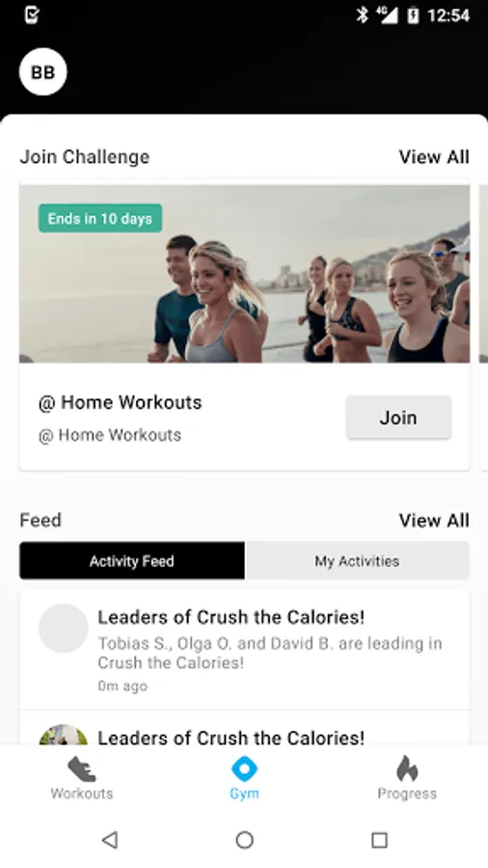This screenshot has height=868, width=488.
Task: Open the Progress flame icon
Action: pos(407,769)
